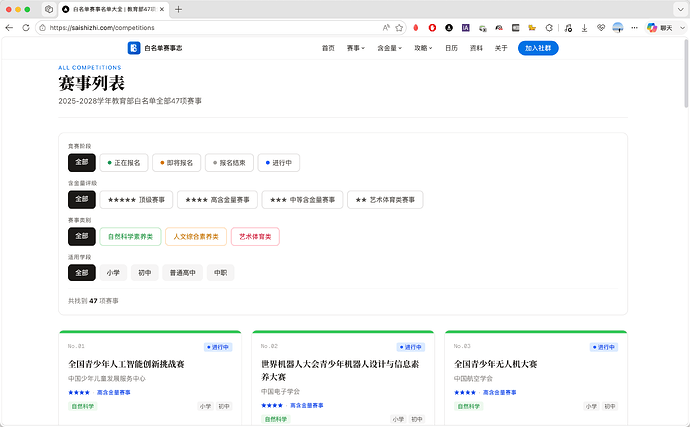This screenshot has height=427, width=690.
Task: Filter by 普通高中 school stage
Action: (183, 272)
